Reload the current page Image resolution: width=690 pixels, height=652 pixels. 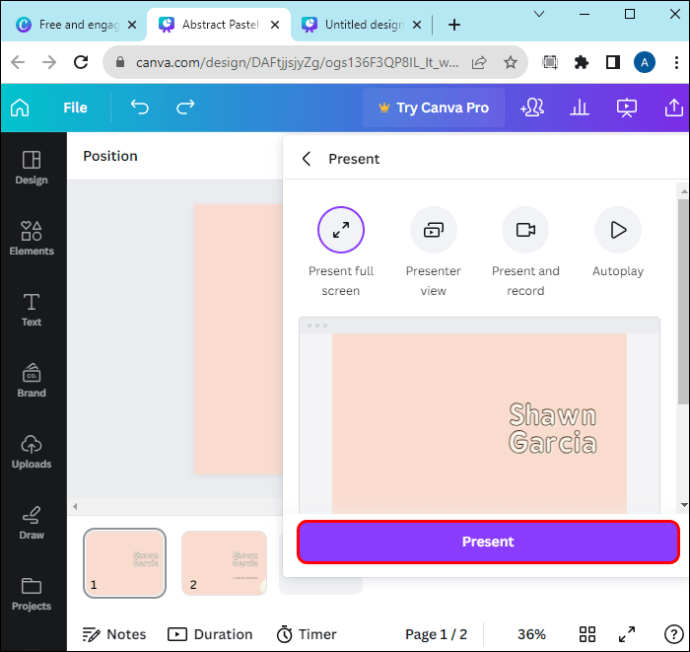[81, 62]
